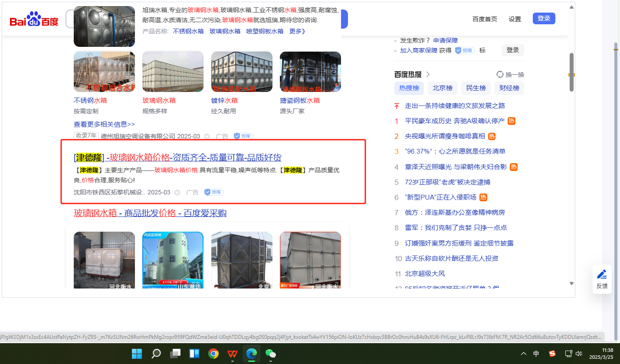Open 设置 in the top navigation

[x=515, y=19]
